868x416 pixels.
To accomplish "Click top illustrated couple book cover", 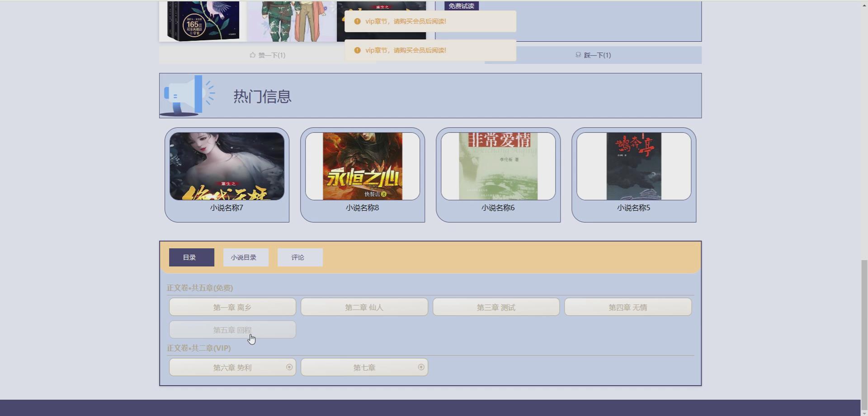I will click(292, 21).
